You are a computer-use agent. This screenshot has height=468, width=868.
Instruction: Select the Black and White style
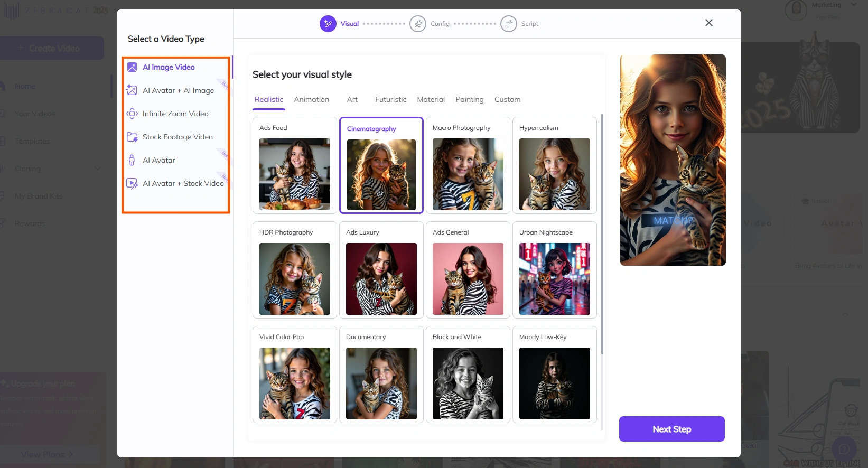pyautogui.click(x=468, y=375)
